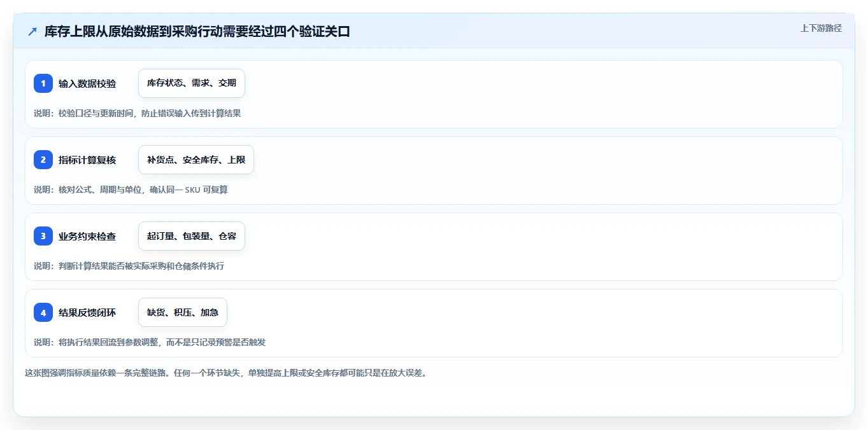Click the footer sentence starting 这张图强调指标质量

point(225,373)
